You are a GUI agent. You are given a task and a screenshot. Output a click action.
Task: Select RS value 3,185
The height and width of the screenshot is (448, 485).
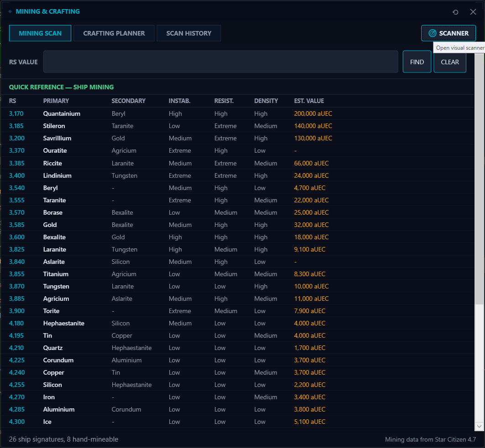16,126
